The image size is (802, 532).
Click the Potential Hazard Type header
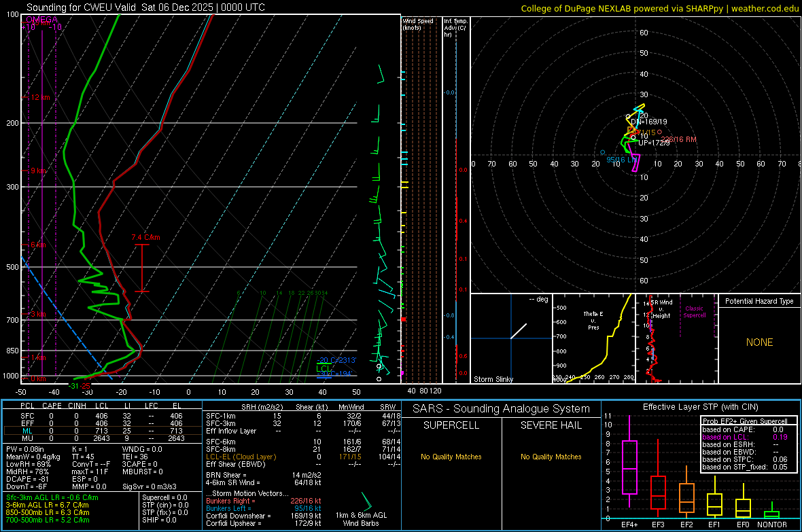tap(759, 301)
